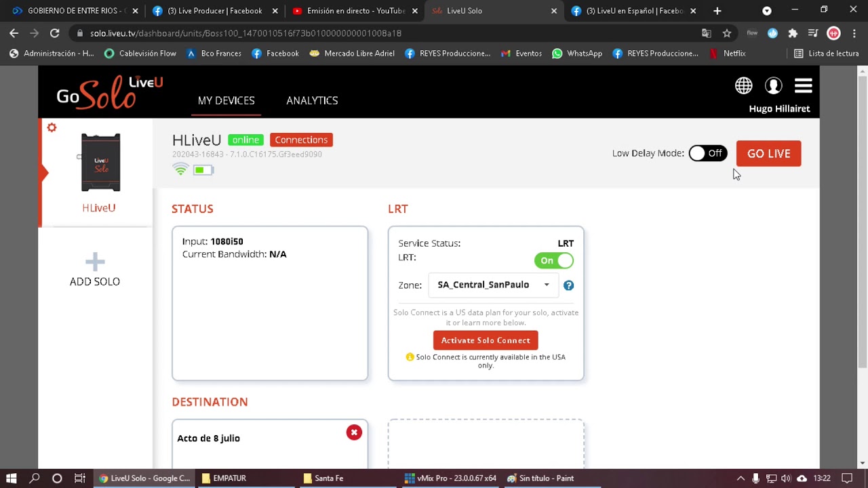868x488 pixels.
Task: Open the browser extensions puzzle icon
Action: [x=793, y=33]
